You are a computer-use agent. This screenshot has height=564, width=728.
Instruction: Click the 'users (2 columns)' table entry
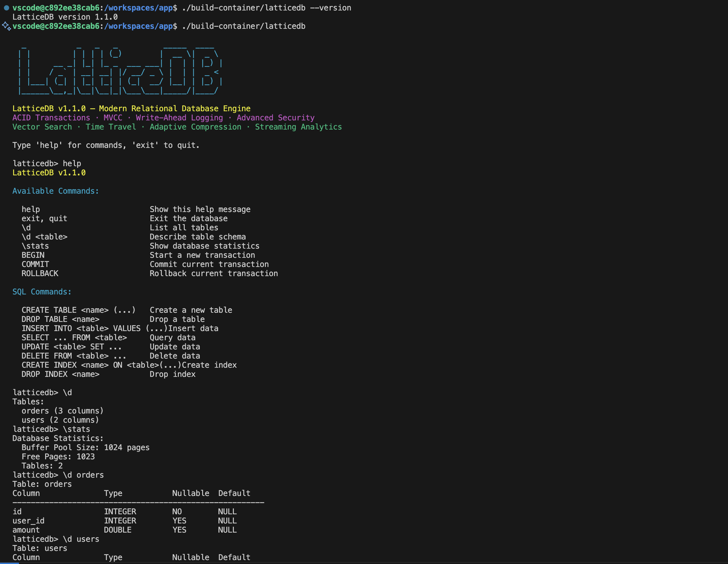(x=60, y=420)
